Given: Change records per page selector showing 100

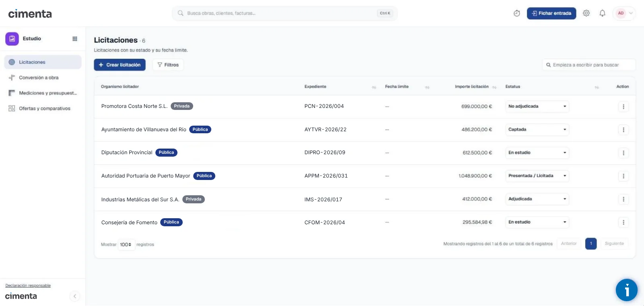Looking at the screenshot, I should coord(126,244).
